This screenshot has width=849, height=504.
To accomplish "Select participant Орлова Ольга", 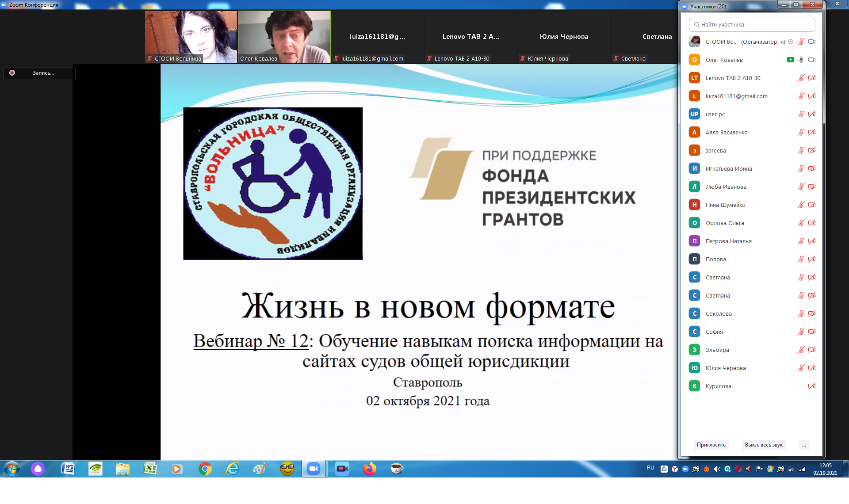I will (752, 223).
